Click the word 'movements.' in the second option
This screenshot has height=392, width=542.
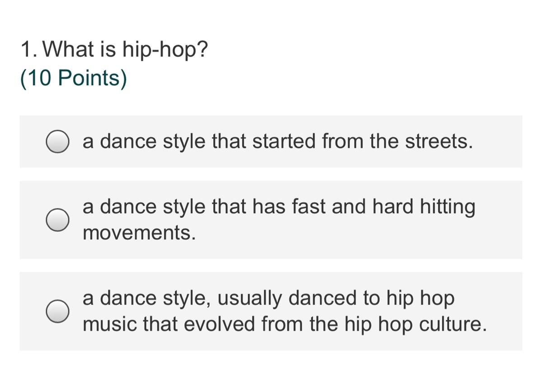coord(139,233)
